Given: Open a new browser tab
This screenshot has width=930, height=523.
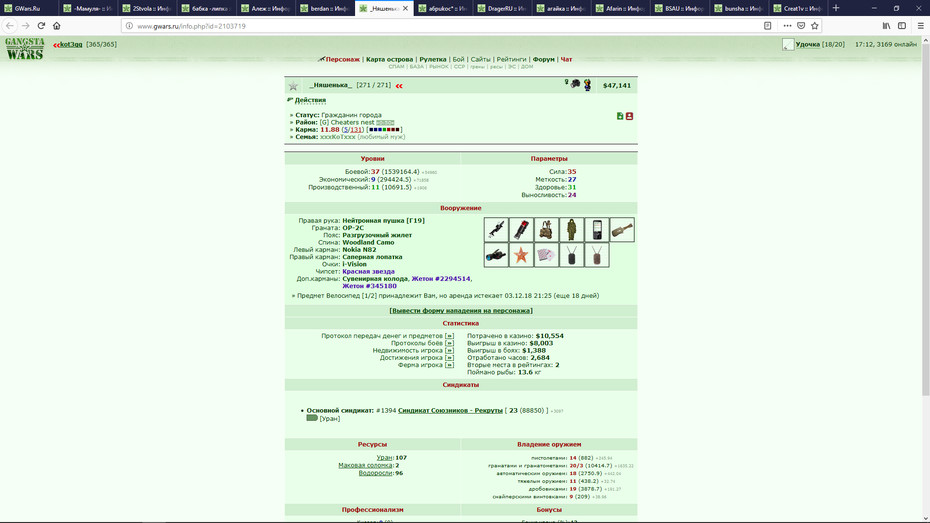Looking at the screenshot, I should coord(836,8).
